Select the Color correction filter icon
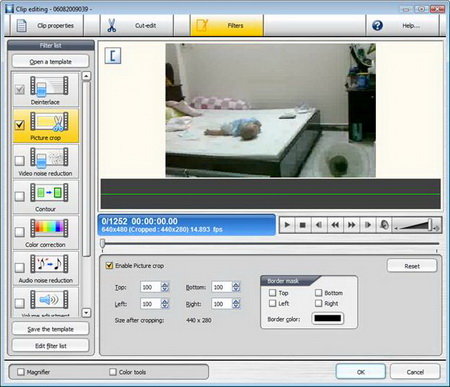This screenshot has width=450, height=387. pos(49,228)
